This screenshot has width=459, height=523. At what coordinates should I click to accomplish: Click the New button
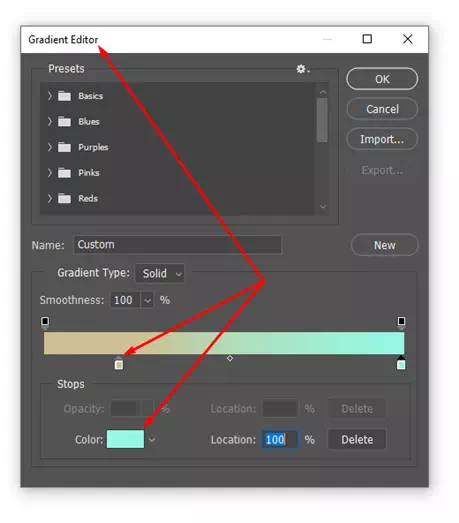[384, 245]
